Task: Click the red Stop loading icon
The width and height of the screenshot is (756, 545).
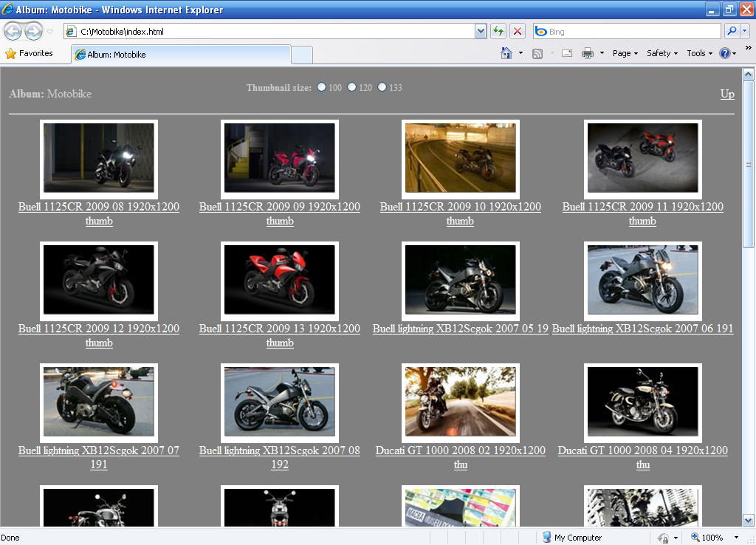Action: tap(518, 32)
